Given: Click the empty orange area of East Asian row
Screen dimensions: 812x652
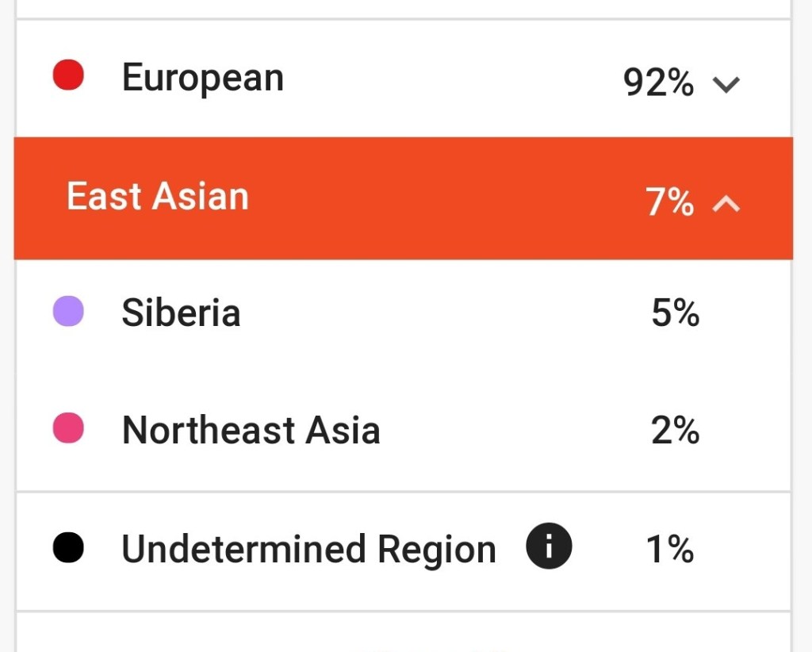Looking at the screenshot, I should click(x=444, y=198).
